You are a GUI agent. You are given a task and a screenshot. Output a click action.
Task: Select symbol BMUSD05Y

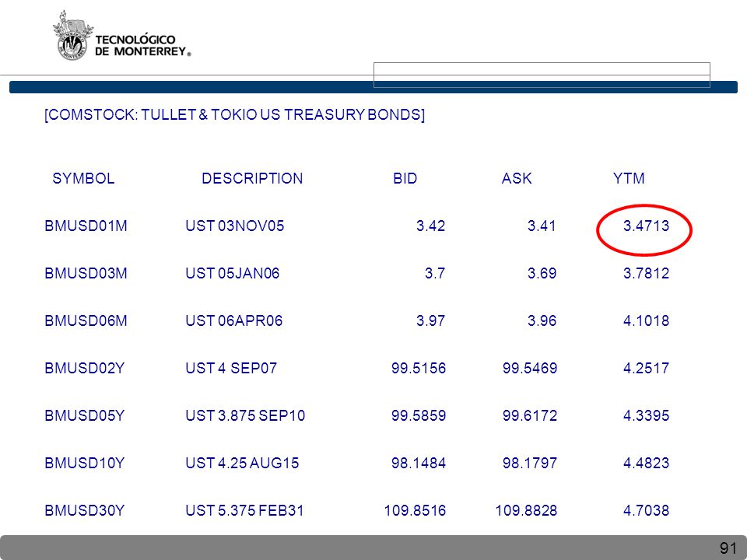84,415
